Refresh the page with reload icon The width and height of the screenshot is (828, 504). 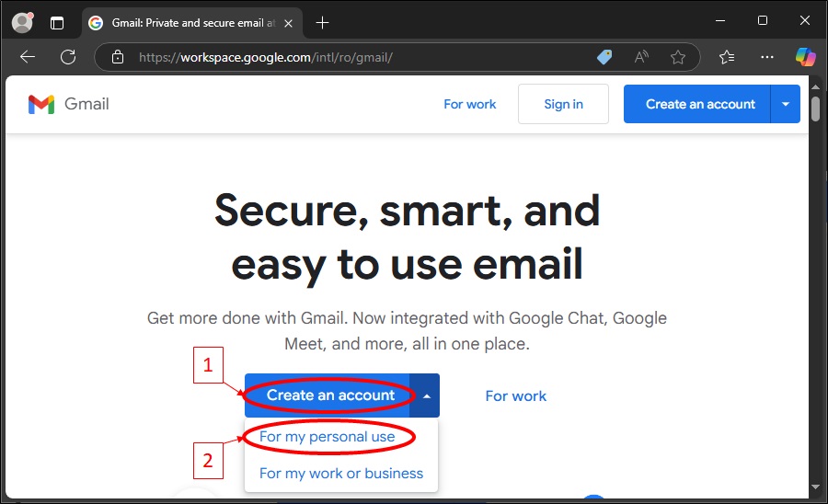(x=68, y=57)
